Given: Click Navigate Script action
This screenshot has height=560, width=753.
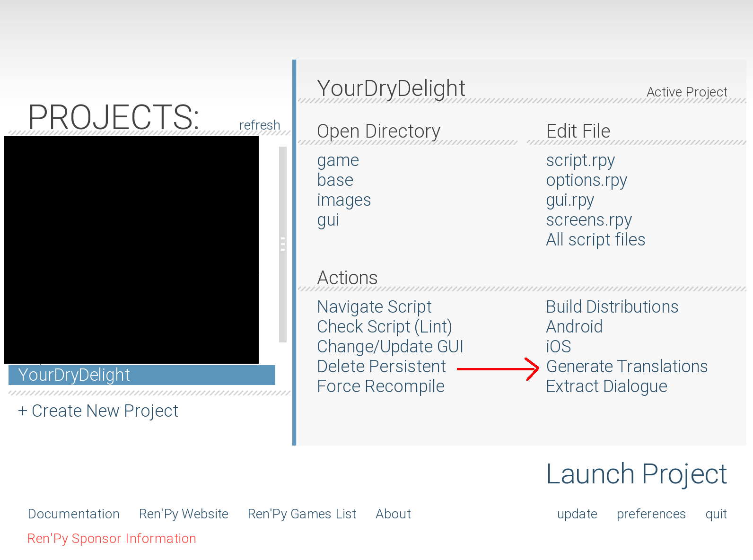Looking at the screenshot, I should [x=374, y=307].
